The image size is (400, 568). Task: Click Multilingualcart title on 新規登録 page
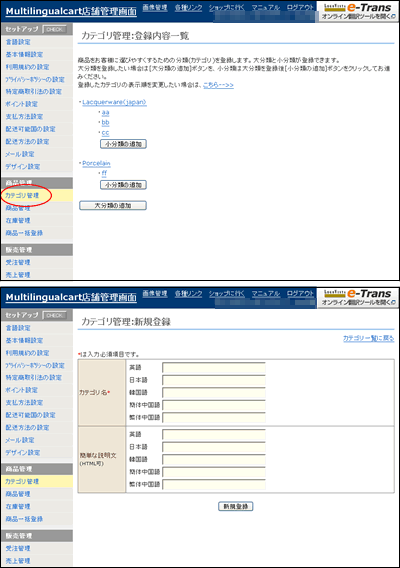71,297
